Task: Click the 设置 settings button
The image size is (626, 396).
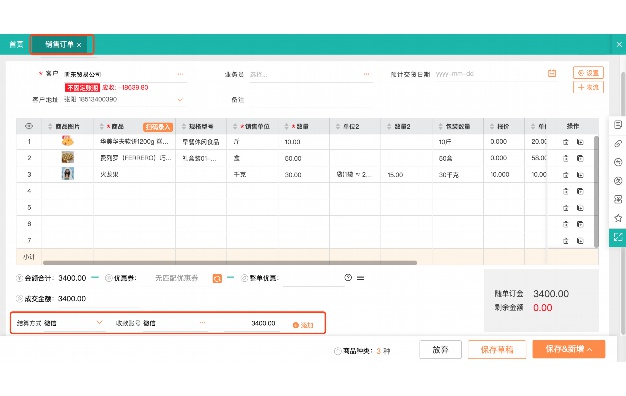Action: (588, 73)
